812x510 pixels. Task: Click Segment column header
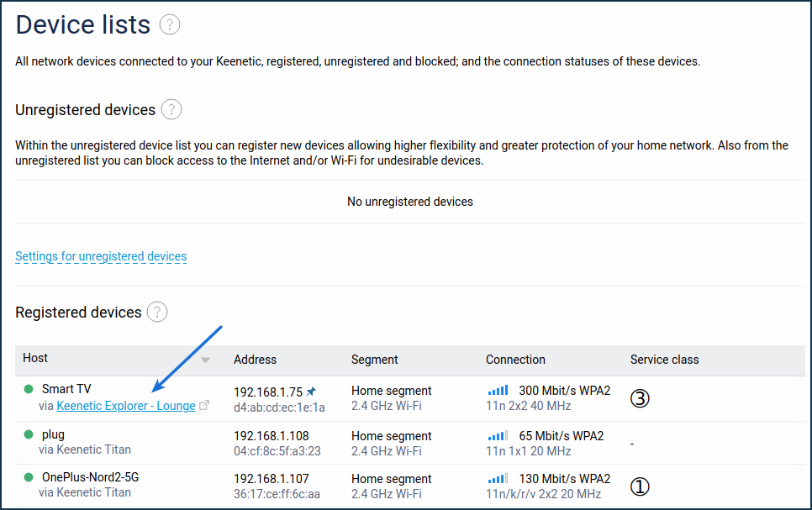point(374,360)
